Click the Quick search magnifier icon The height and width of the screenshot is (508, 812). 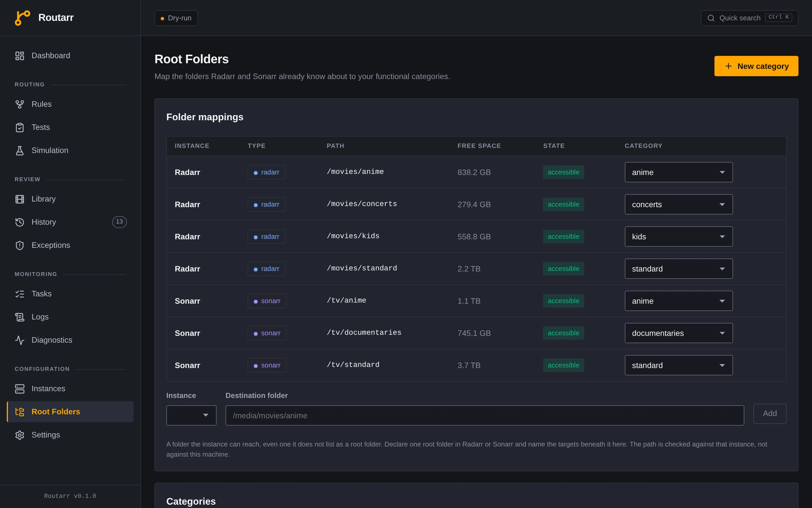711,18
